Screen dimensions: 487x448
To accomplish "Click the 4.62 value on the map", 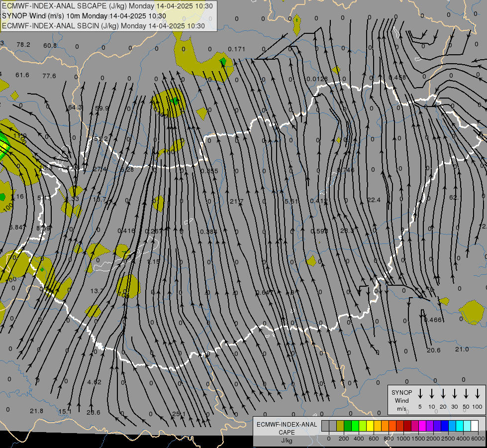I will [x=95, y=382].
